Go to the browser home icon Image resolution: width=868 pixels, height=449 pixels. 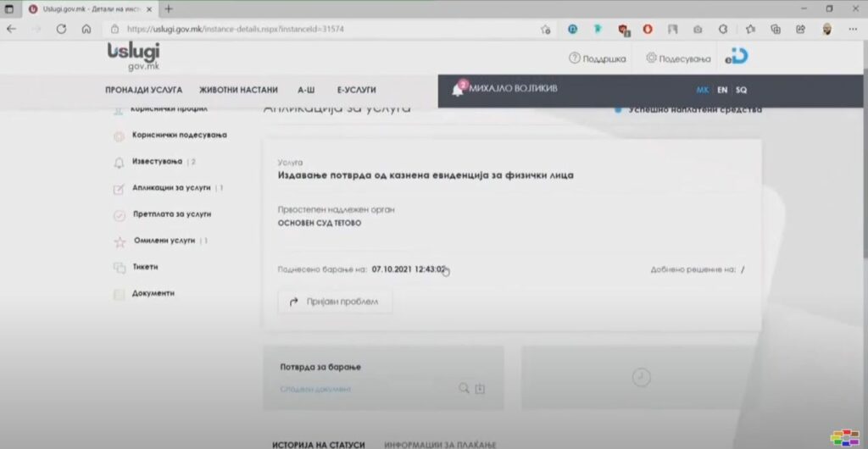click(x=86, y=29)
